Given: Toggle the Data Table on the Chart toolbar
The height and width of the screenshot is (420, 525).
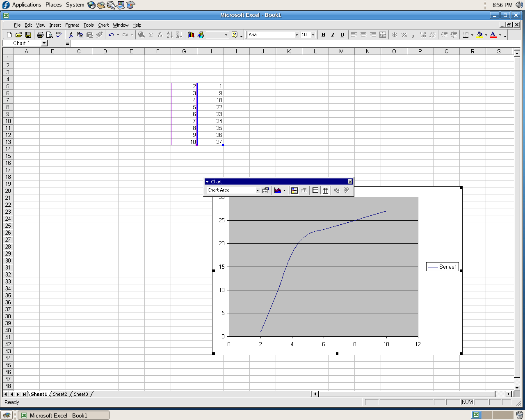Looking at the screenshot, I should [304, 190].
